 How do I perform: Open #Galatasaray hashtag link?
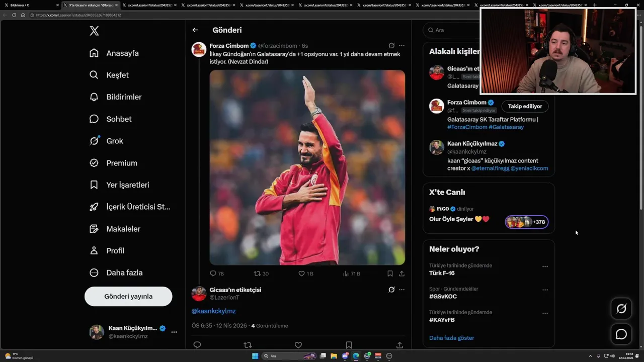tap(506, 127)
